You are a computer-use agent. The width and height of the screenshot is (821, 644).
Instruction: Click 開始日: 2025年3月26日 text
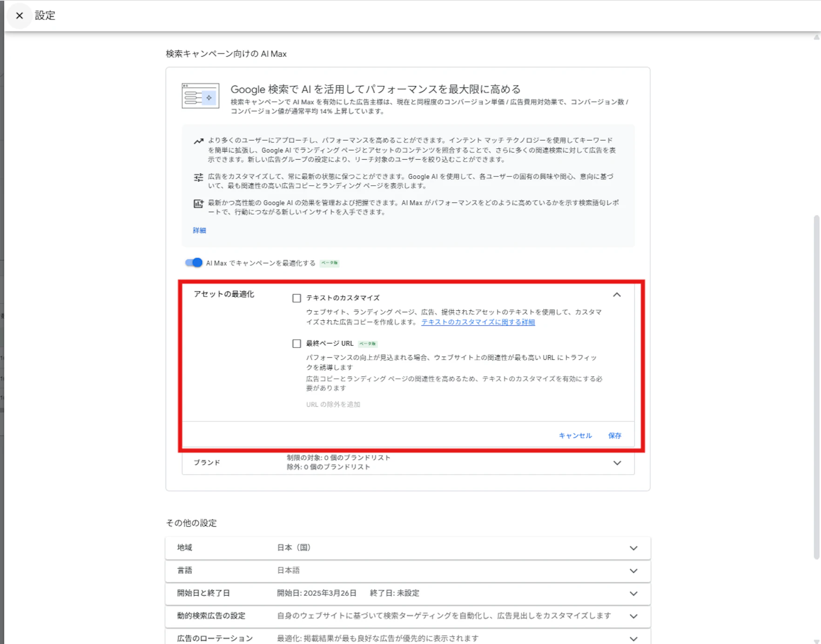317,593
